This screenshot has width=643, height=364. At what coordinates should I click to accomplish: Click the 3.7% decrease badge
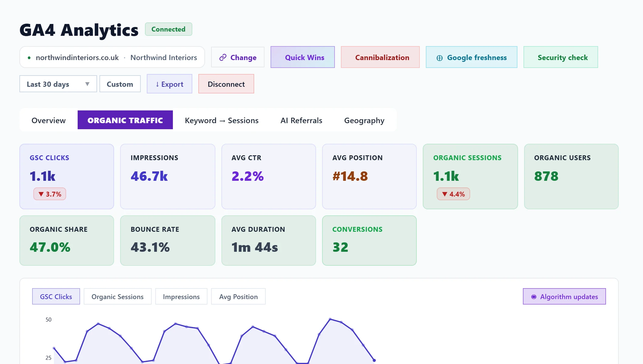50,194
